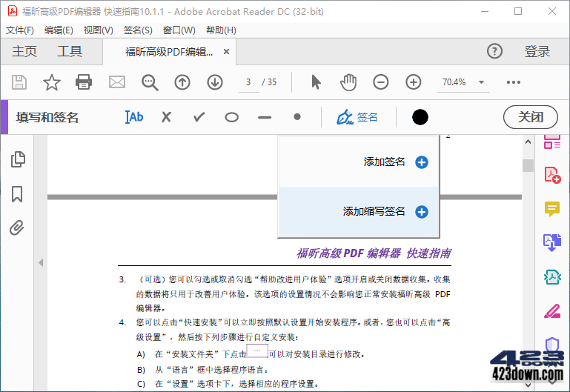
Task: Activate the hand pan tool
Action: (348, 82)
